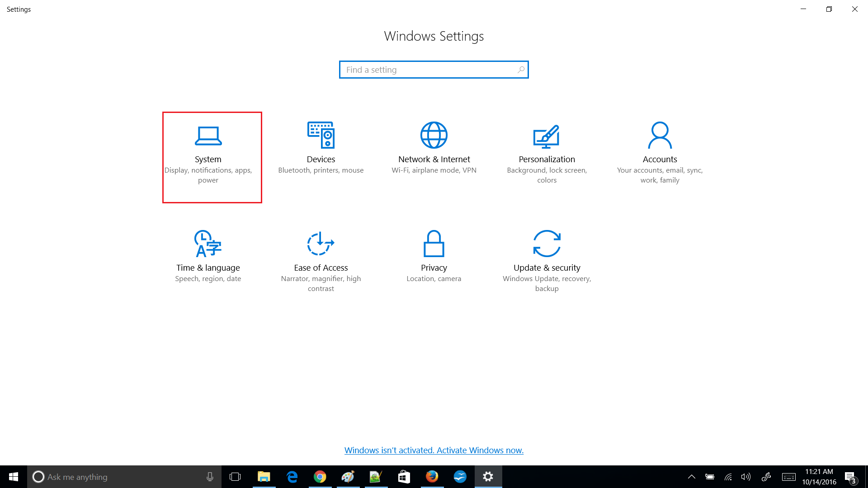868x488 pixels.
Task: Open Windows Ink Workspace pen icon
Action: click(x=766, y=477)
